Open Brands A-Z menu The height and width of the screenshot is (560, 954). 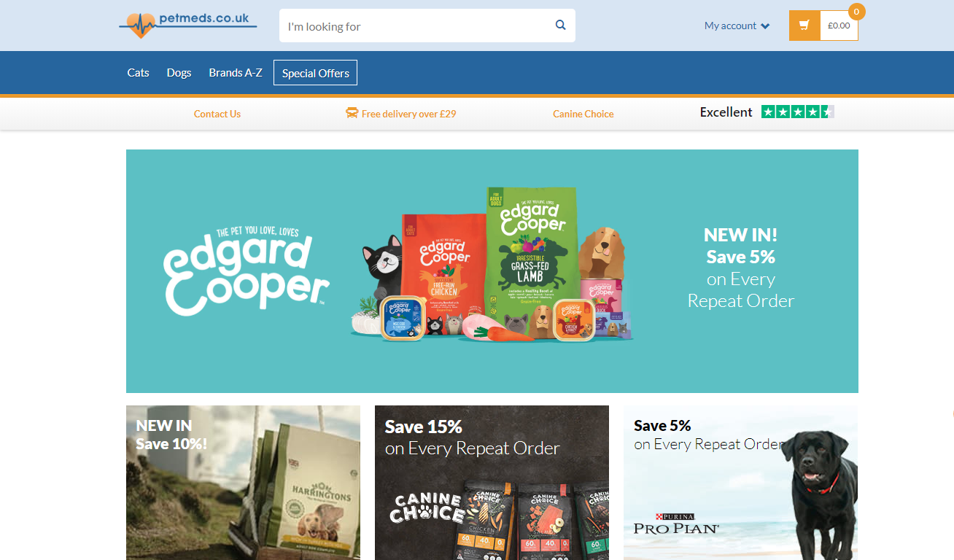point(236,72)
